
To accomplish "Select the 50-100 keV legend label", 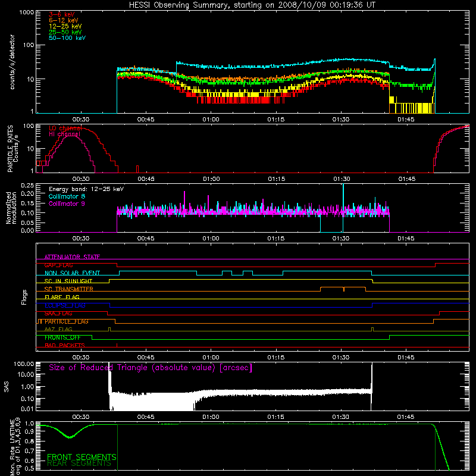I will (x=67, y=38).
